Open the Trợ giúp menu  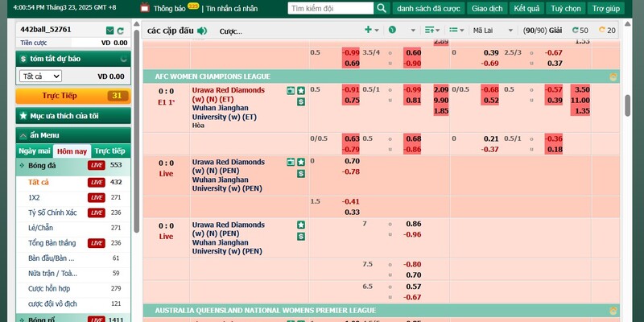point(606,8)
